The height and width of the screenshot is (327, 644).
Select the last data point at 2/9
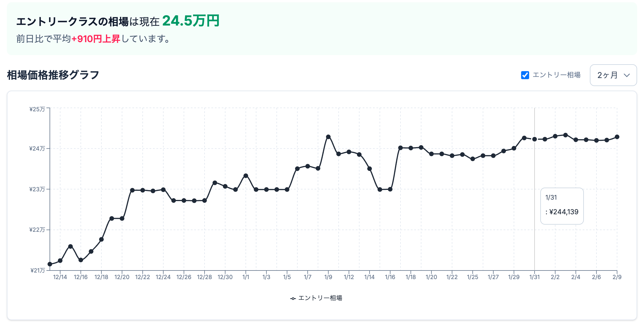tap(617, 137)
